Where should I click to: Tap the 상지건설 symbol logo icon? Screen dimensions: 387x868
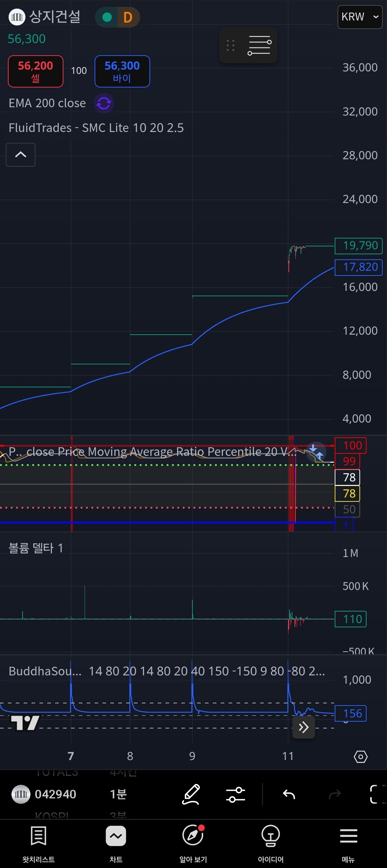point(17,17)
